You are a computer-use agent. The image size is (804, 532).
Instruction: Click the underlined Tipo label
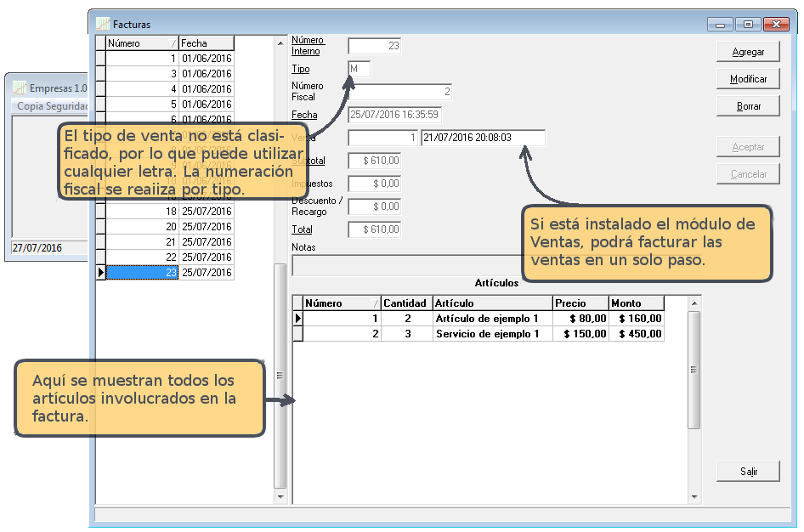301,69
